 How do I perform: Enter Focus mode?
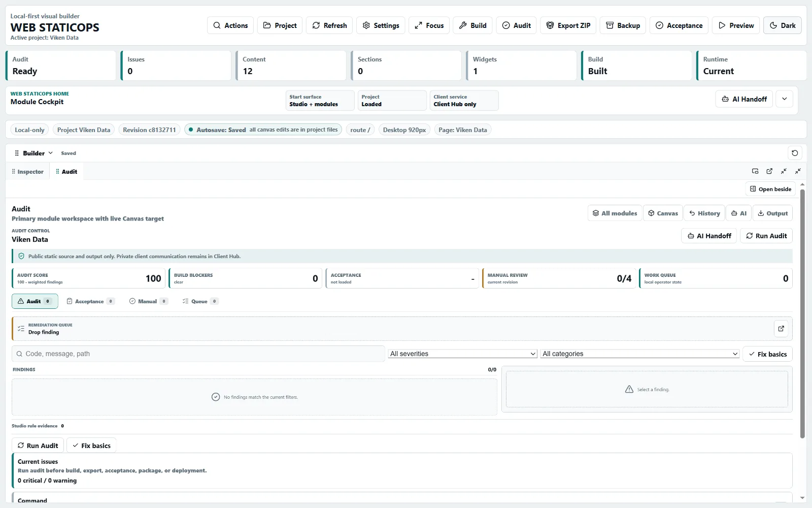tap(429, 25)
